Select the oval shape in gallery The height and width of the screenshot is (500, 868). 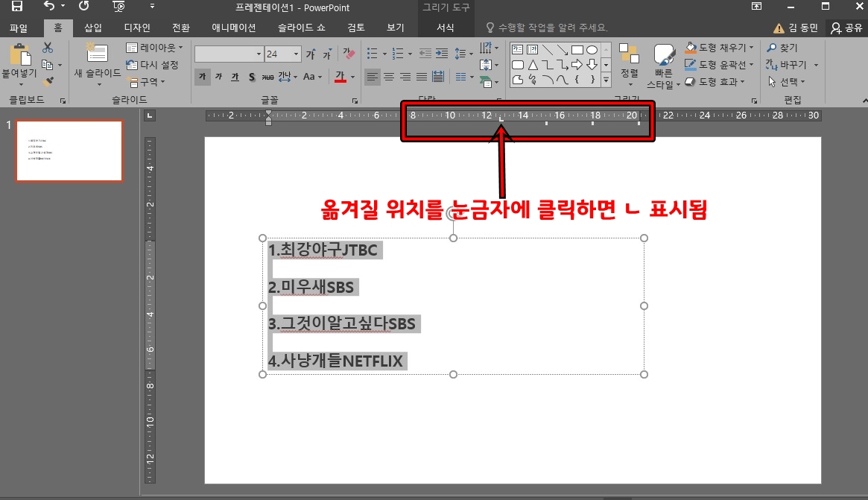tap(592, 50)
